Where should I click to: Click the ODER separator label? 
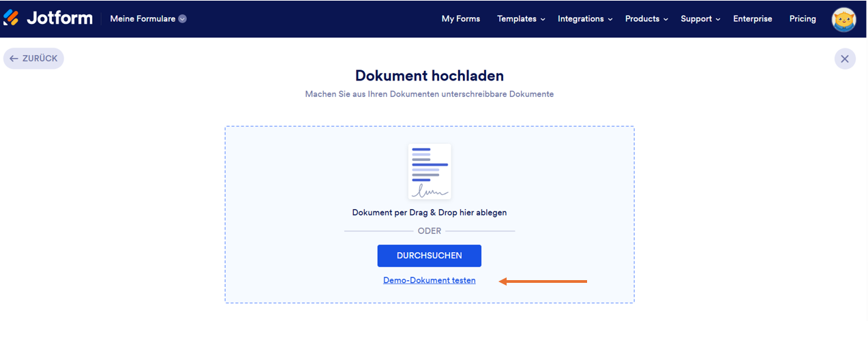click(430, 231)
